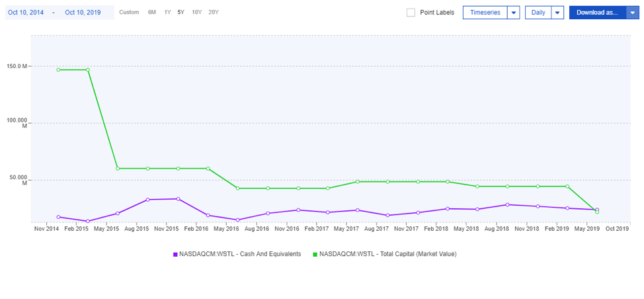The height and width of the screenshot is (299, 644).
Task: Enable the Point Labels checkbox
Action: coord(411,13)
